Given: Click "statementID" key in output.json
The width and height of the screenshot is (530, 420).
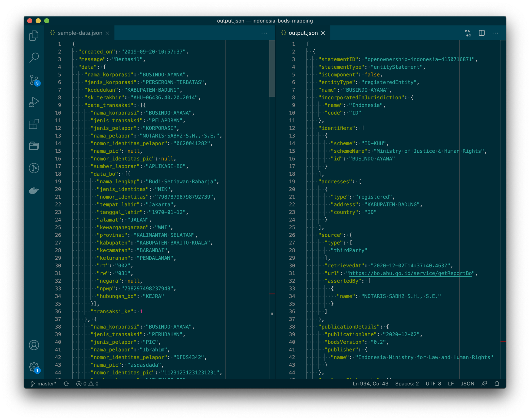Looking at the screenshot, I should tap(338, 59).
